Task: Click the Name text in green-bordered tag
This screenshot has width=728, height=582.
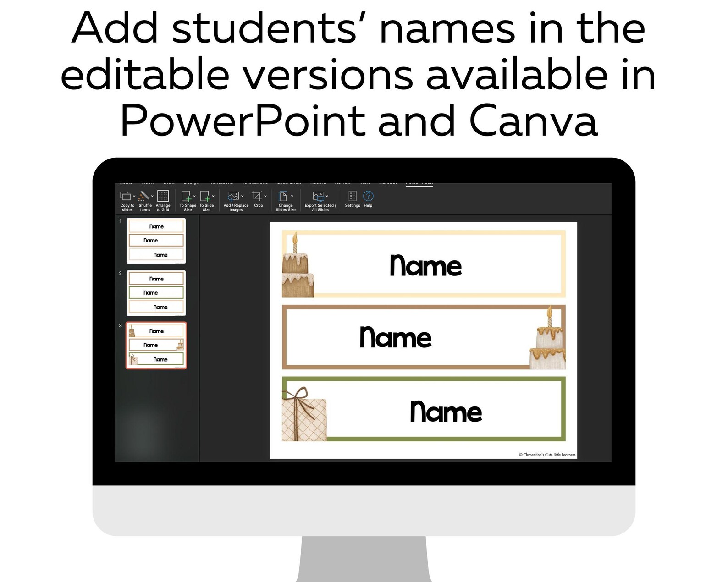Action: click(446, 412)
